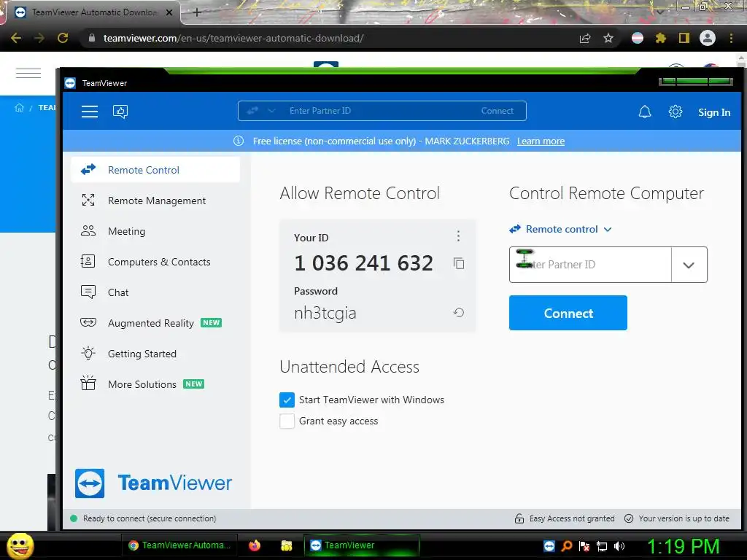Copy Your ID to clipboard
Screen dimensions: 747x560
[x=459, y=263]
